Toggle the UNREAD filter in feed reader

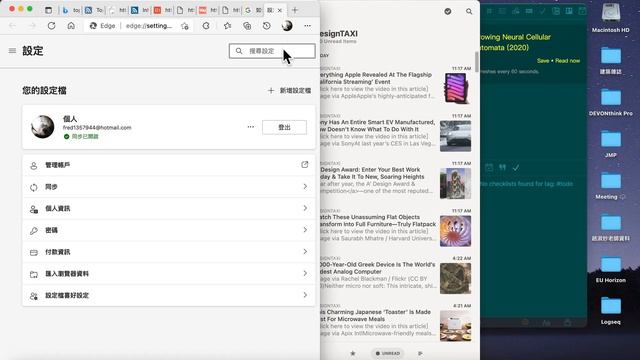(388, 353)
